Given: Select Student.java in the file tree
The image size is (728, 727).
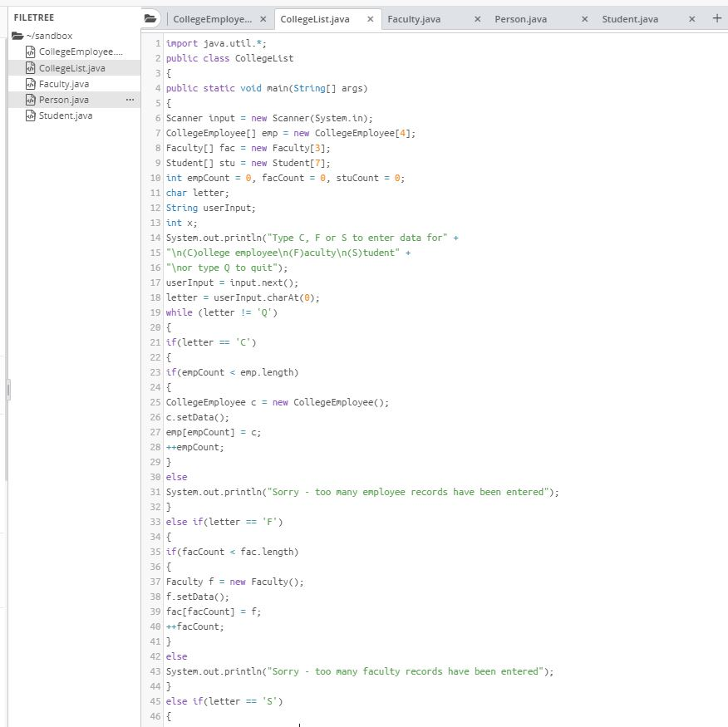Looking at the screenshot, I should 66,115.
